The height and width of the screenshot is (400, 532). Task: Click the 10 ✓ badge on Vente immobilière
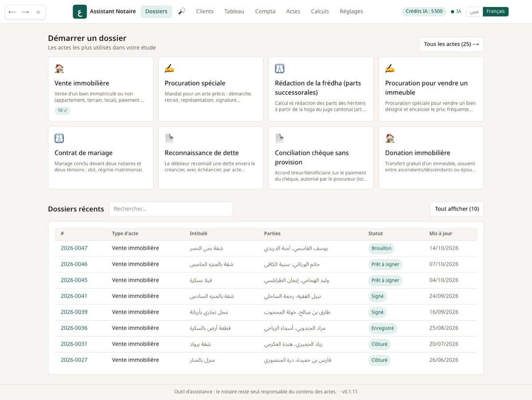tap(63, 110)
